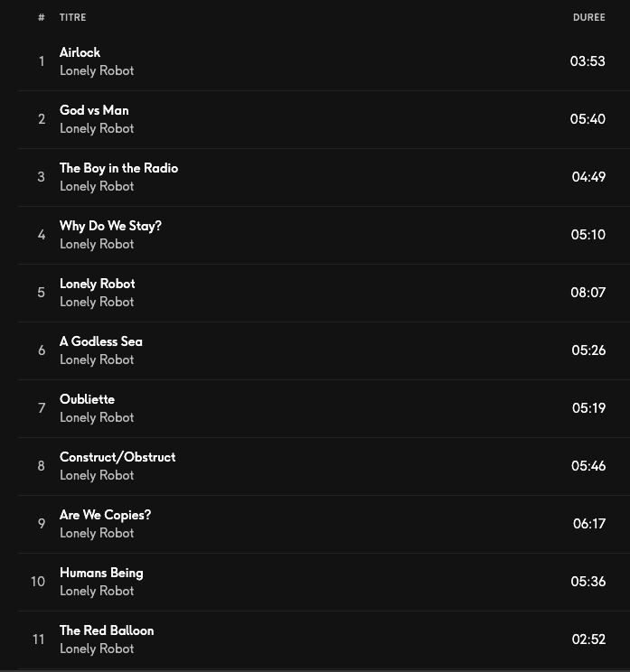Open the artist link below Oubliette
Image resolution: width=630 pixels, height=672 pixels.
click(97, 417)
